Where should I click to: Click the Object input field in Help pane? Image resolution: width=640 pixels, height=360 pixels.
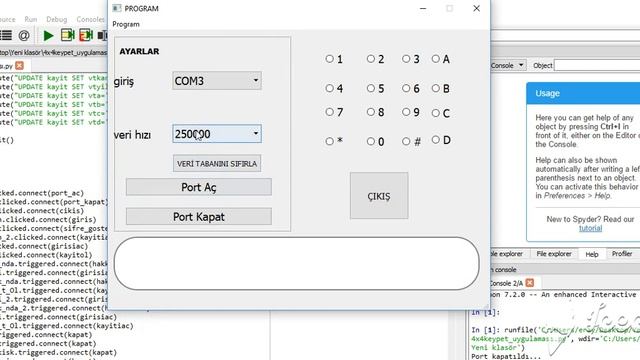coord(597,65)
